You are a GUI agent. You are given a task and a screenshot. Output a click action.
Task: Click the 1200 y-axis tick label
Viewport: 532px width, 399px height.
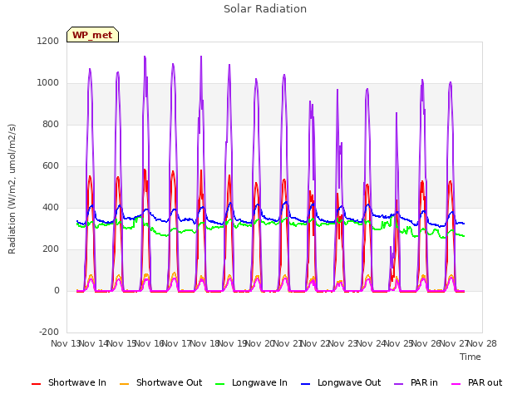click(48, 41)
